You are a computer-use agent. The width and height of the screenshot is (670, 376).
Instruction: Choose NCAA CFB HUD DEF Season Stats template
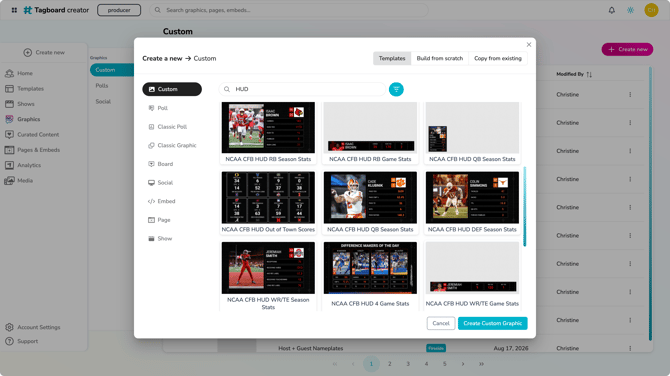click(472, 203)
